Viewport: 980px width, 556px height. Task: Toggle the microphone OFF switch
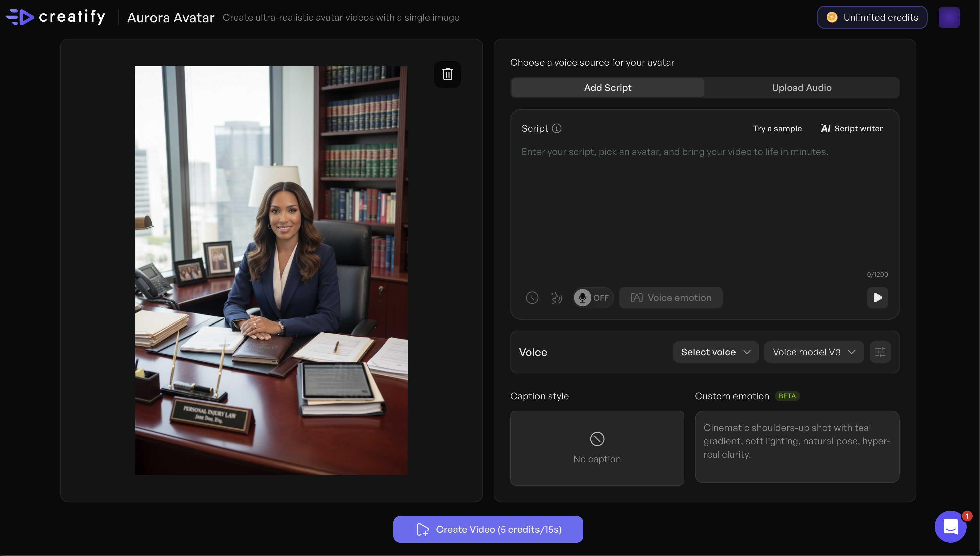[x=592, y=298]
